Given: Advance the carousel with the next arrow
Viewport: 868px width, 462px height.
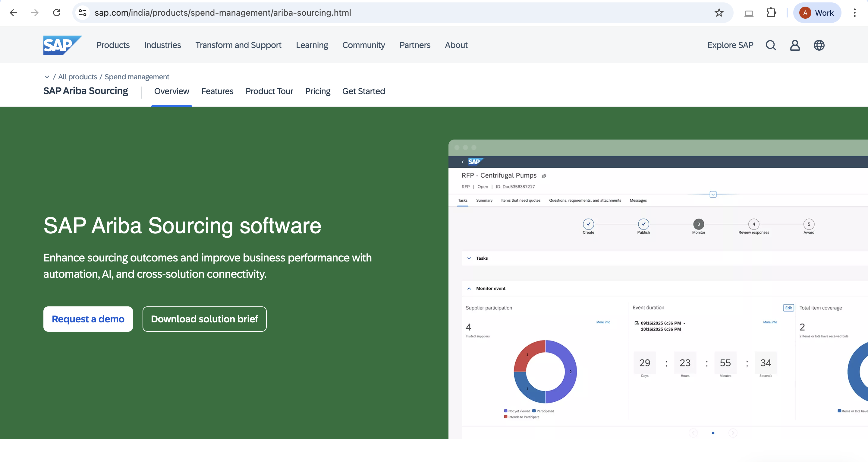Looking at the screenshot, I should (734, 433).
